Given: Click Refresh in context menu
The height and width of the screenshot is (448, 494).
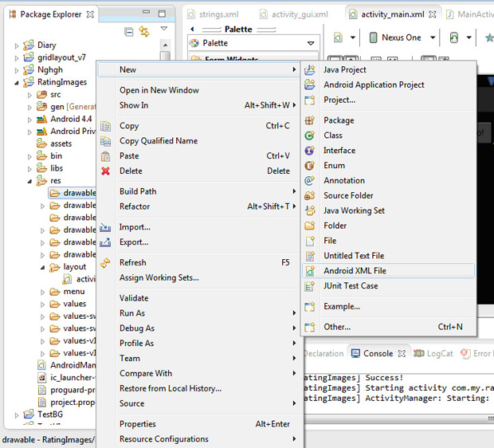Looking at the screenshot, I should click(x=198, y=262).
